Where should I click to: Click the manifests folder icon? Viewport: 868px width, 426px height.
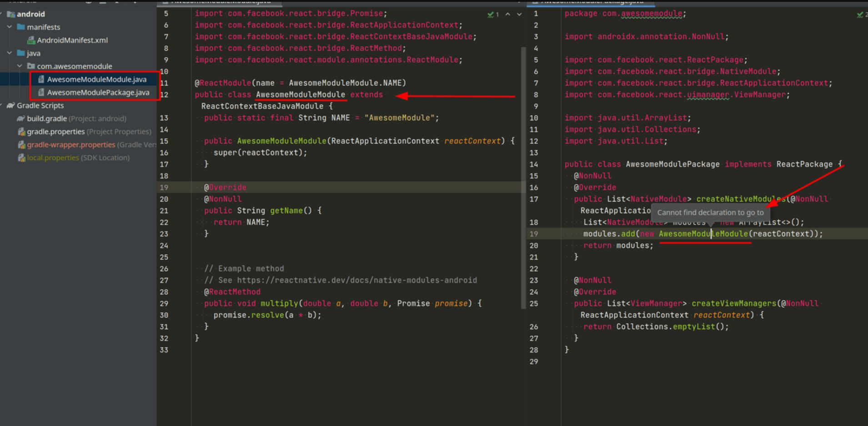pos(20,27)
